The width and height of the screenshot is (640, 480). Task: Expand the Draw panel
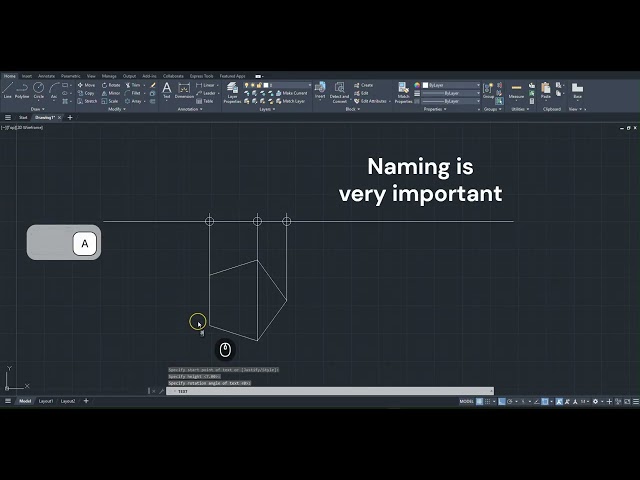pos(38,109)
